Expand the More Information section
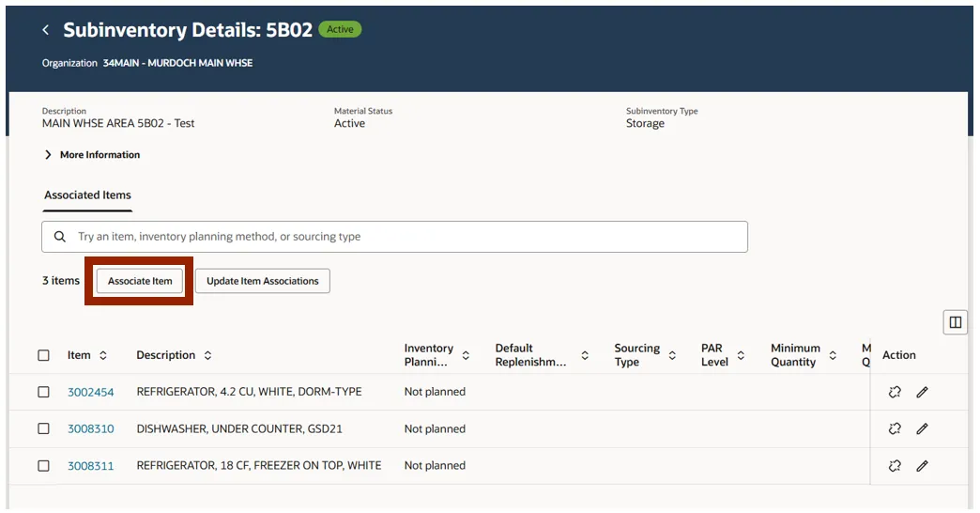 click(x=93, y=154)
